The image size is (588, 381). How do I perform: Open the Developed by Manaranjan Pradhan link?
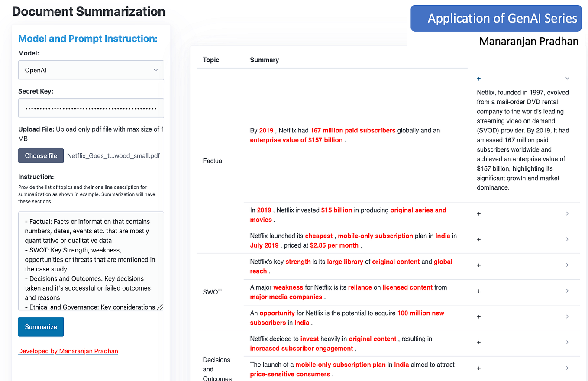point(68,351)
